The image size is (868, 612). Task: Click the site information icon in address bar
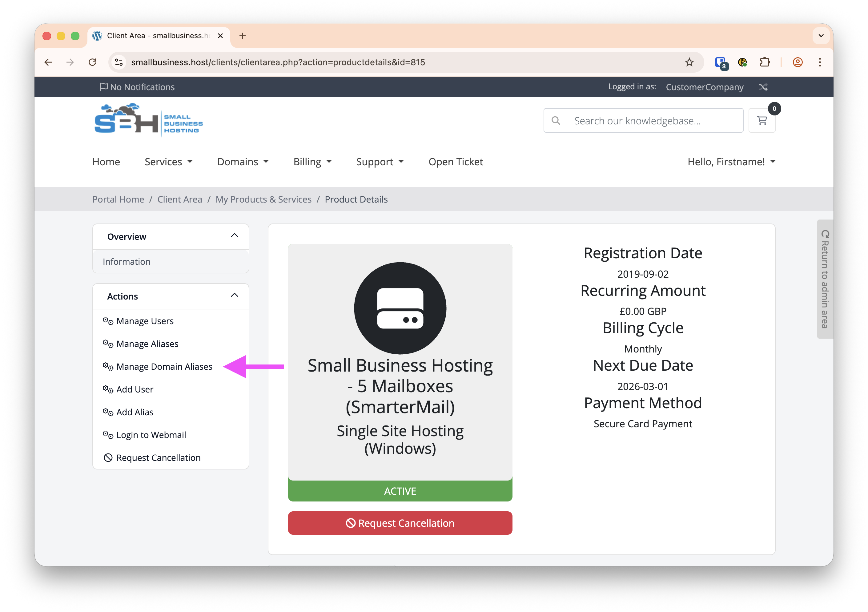[x=119, y=62]
